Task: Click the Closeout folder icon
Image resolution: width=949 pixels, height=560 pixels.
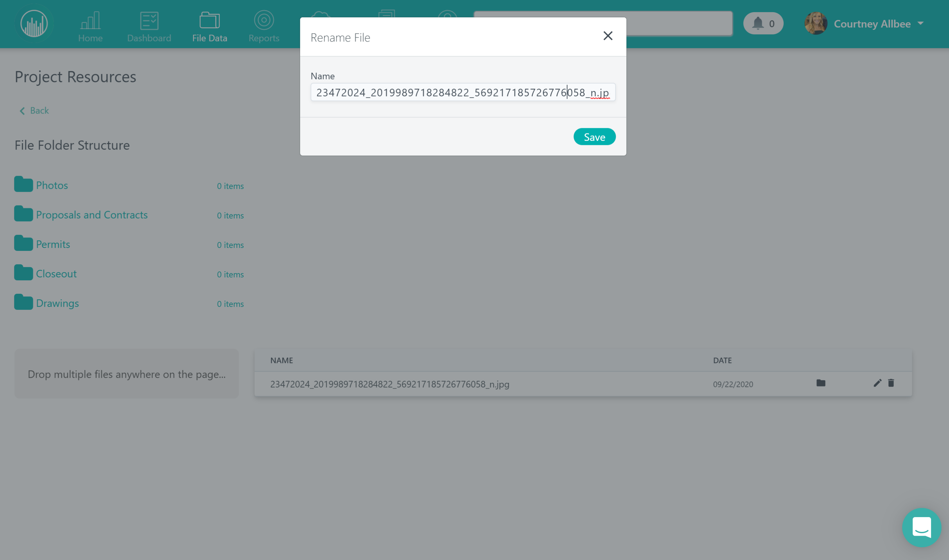Action: [24, 272]
